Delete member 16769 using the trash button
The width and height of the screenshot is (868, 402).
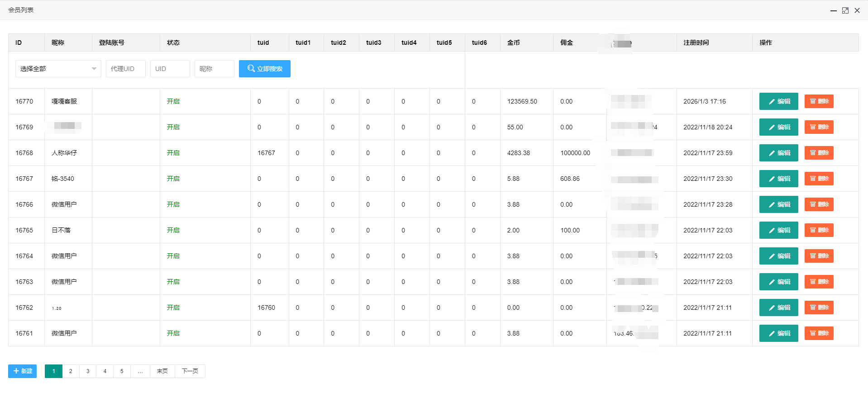(x=819, y=127)
